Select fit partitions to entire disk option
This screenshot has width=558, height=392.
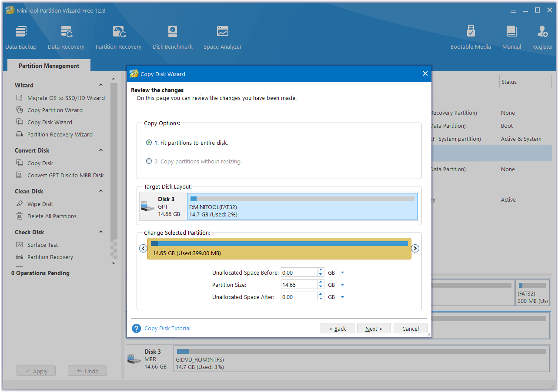(149, 143)
